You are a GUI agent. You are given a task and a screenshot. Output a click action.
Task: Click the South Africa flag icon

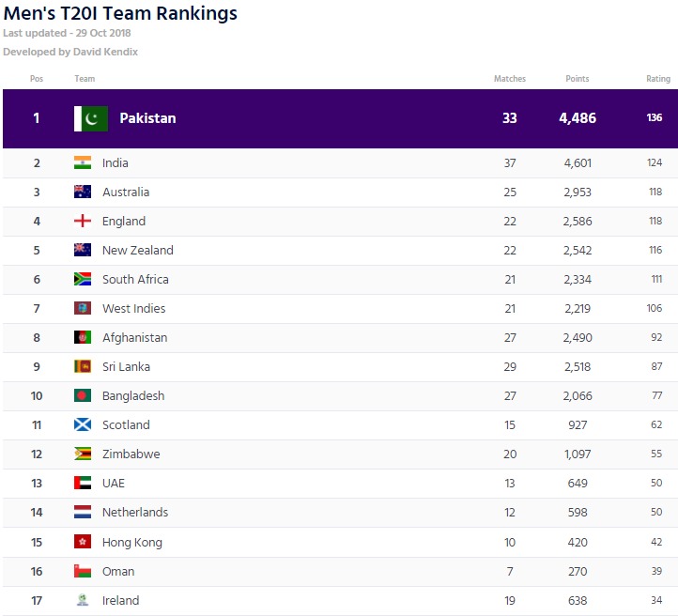click(x=83, y=279)
